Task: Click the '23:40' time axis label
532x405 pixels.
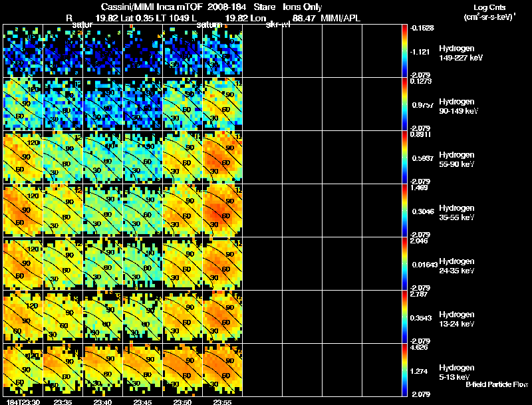Action: 103,402
